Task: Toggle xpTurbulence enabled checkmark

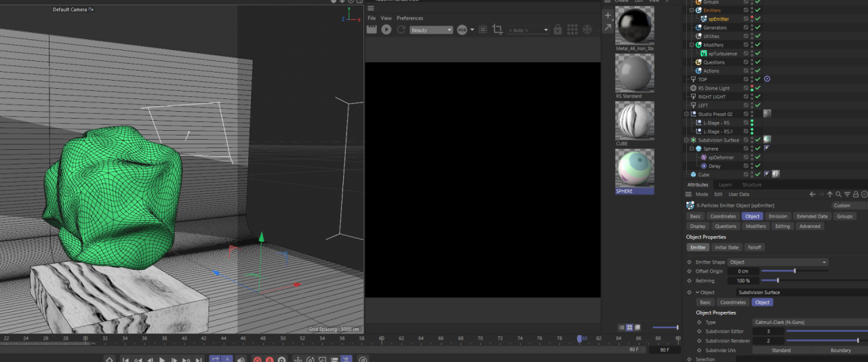Action: 757,54
